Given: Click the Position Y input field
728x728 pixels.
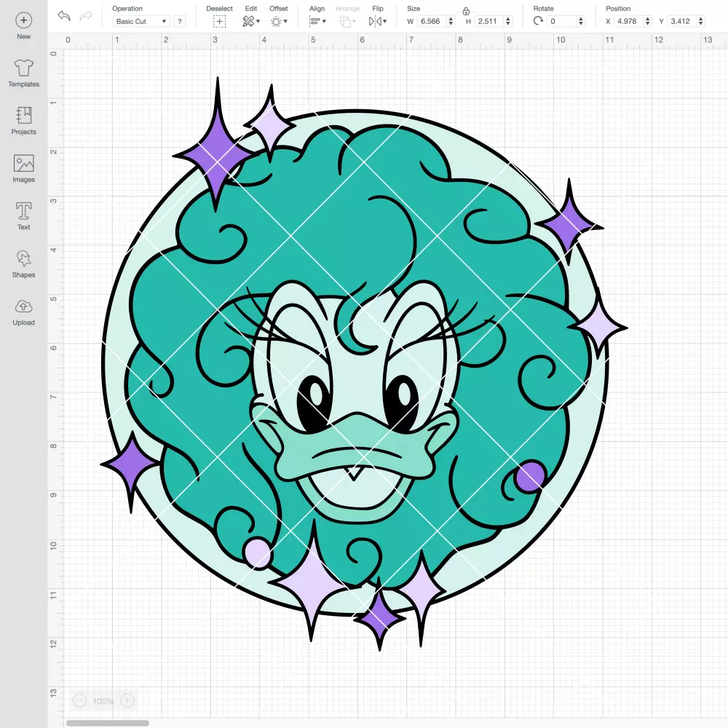Looking at the screenshot, I should coord(681,21).
